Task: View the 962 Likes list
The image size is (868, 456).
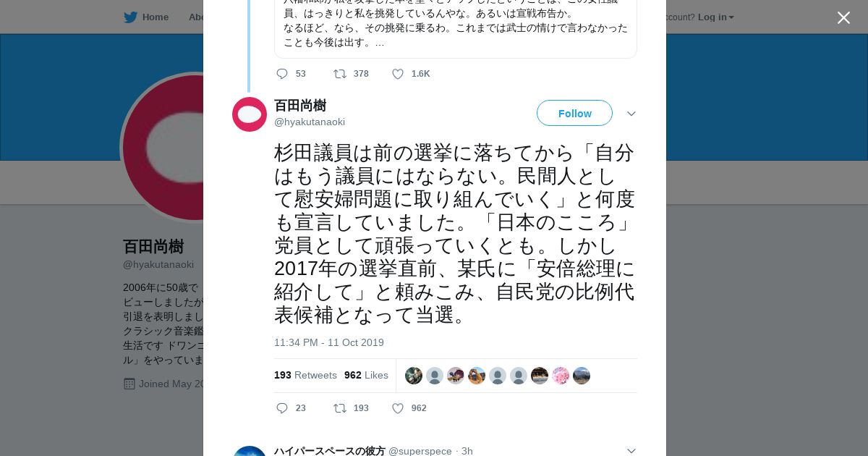Action: 366,375
